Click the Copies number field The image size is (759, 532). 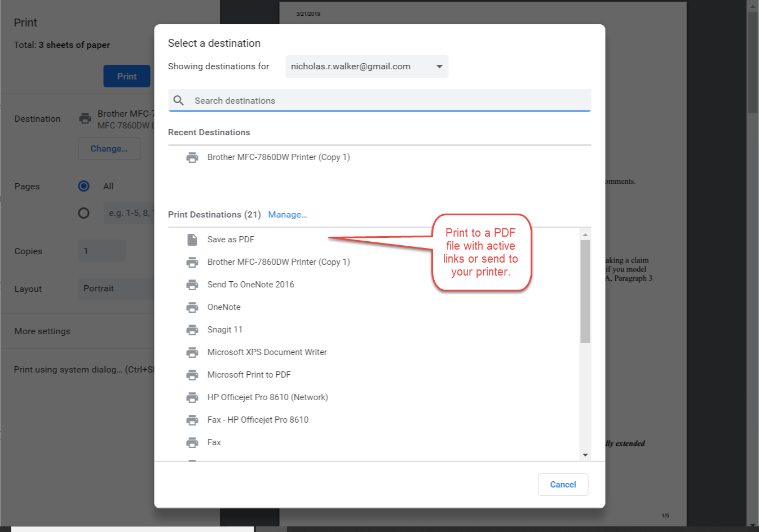(x=102, y=251)
